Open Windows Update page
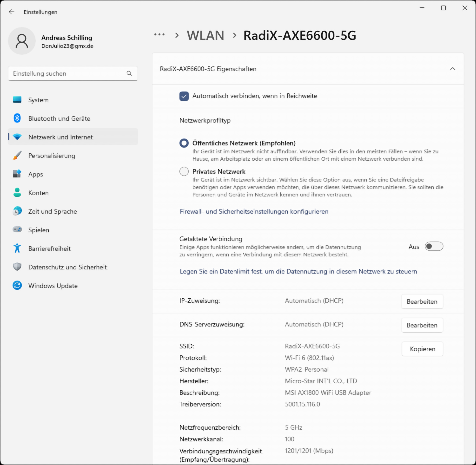 73,286
